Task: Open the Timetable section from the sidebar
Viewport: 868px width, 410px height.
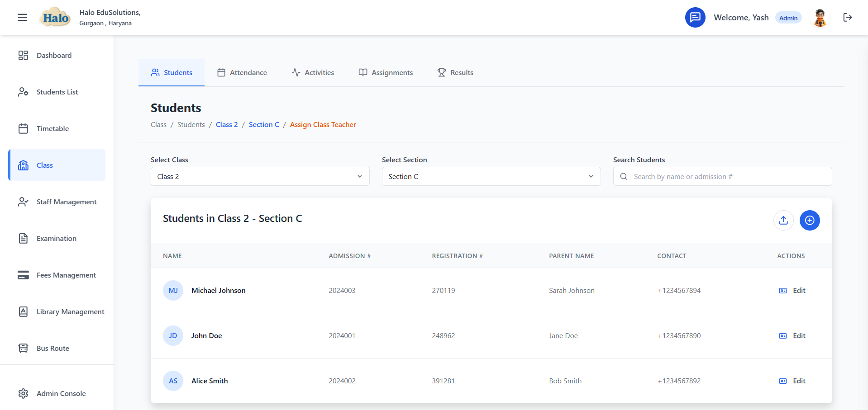Action: [x=52, y=128]
